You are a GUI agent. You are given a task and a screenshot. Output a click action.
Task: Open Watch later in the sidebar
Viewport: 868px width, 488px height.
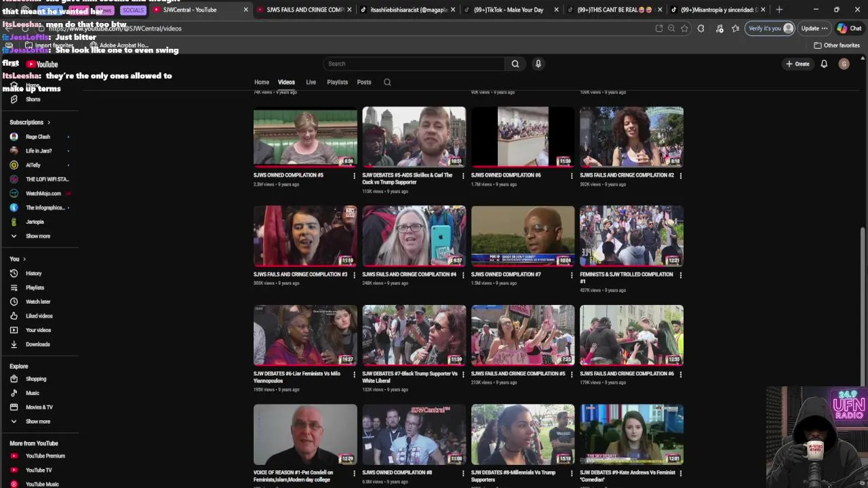[x=38, y=302]
